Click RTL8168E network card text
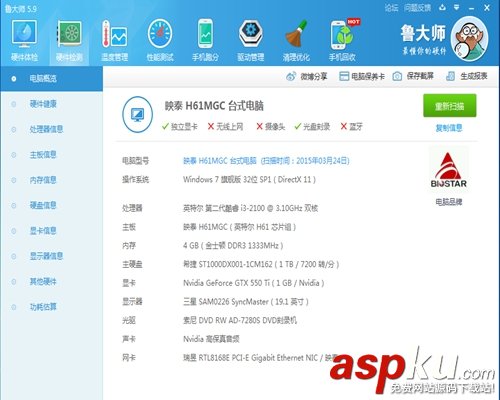Screen dimensions: 500x400 click(x=260, y=358)
